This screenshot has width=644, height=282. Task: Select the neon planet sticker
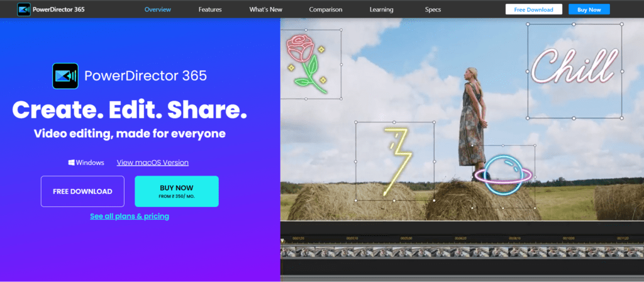pyautogui.click(x=503, y=174)
